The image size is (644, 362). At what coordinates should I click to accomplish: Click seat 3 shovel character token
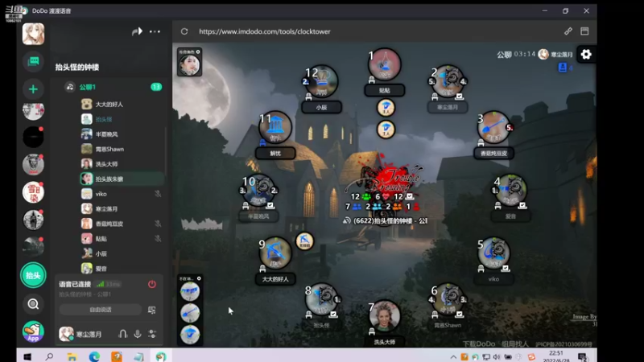(x=493, y=127)
